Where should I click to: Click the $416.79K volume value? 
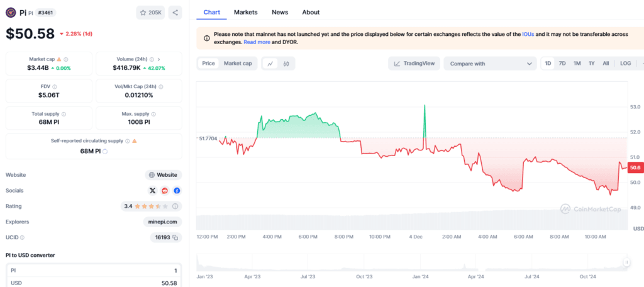coord(126,68)
